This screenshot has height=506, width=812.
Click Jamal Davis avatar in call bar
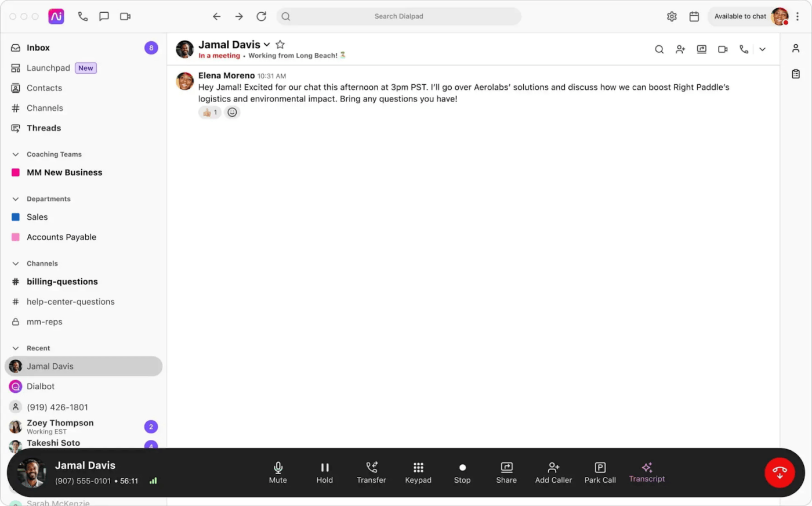pos(32,472)
